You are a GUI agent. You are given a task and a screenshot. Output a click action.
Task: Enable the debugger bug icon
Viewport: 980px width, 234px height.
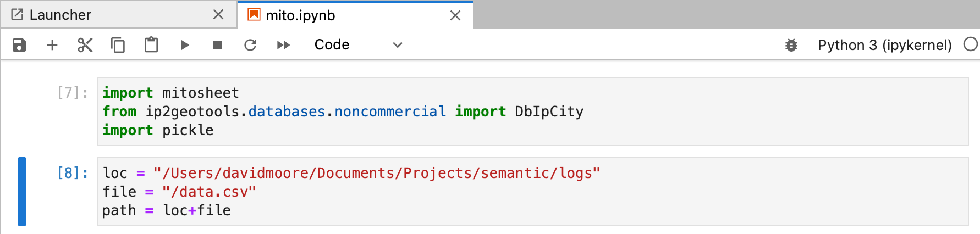point(791,45)
